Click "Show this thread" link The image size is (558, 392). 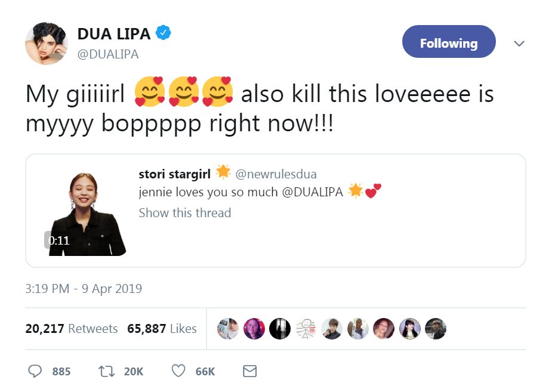pyautogui.click(x=184, y=213)
